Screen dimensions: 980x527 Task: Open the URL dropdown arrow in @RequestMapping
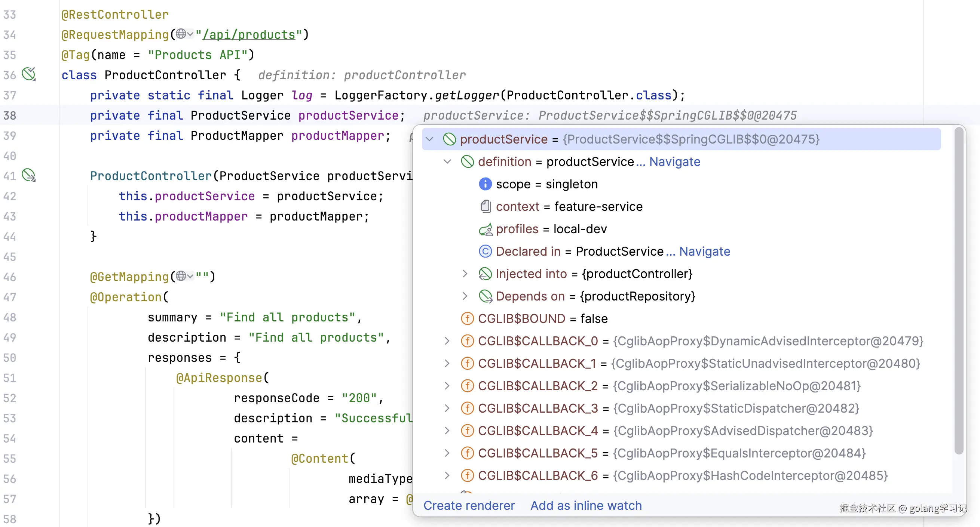(x=190, y=35)
